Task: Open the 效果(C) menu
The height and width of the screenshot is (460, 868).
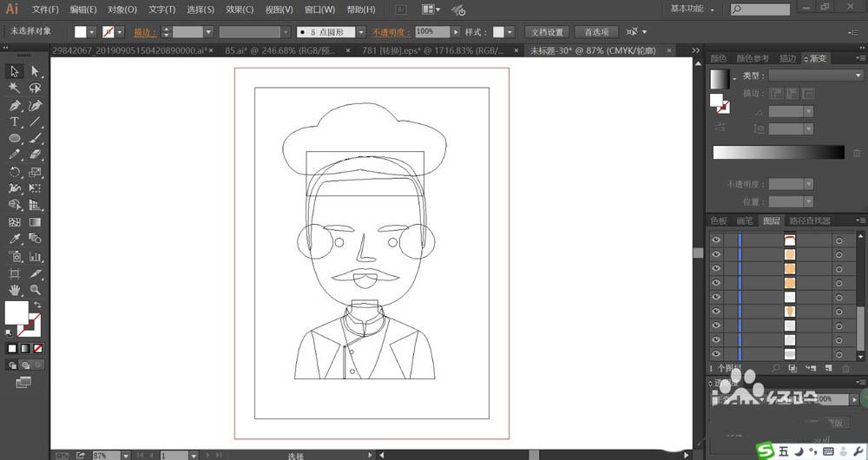Action: [x=240, y=10]
